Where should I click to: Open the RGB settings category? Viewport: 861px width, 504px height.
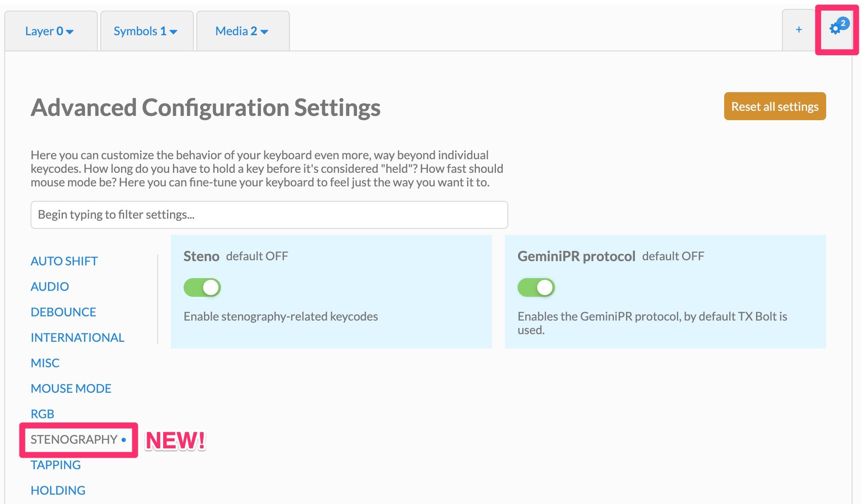point(42,414)
